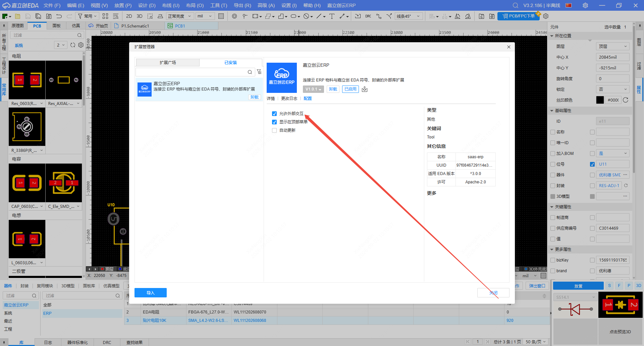Refresh the common library list
The image size is (644, 346).
pos(73,45)
